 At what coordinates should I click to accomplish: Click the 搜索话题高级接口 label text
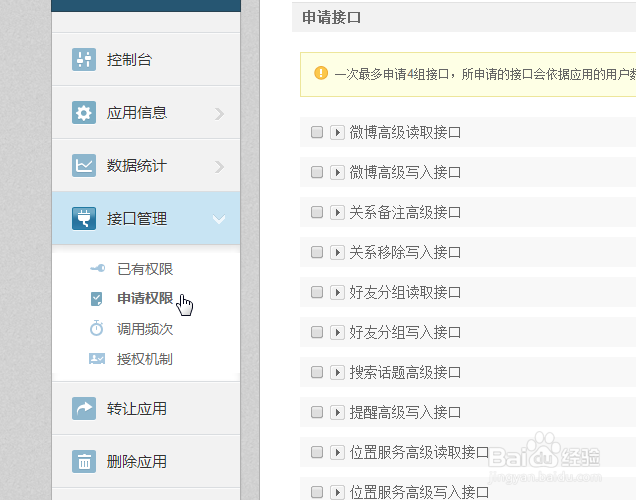tap(405, 372)
